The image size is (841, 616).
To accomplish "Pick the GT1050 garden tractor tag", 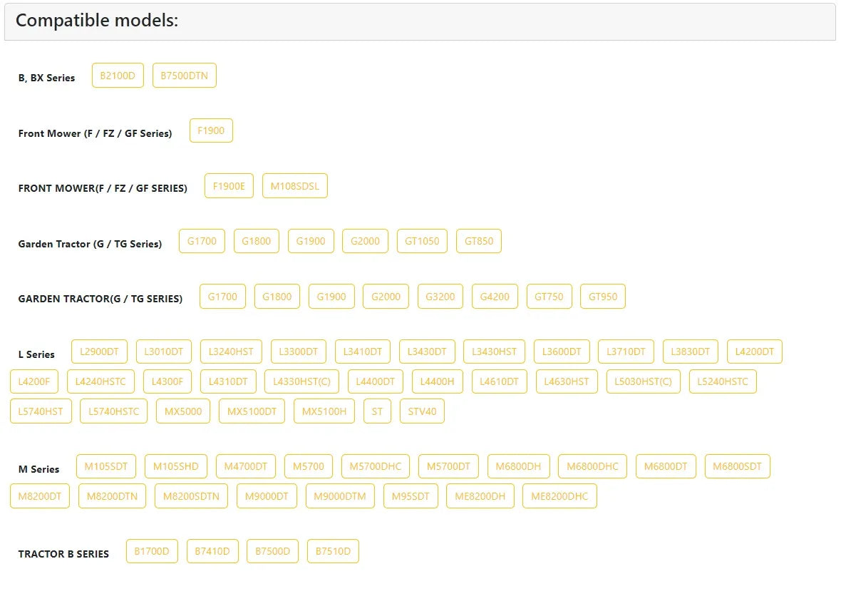I will click(422, 241).
